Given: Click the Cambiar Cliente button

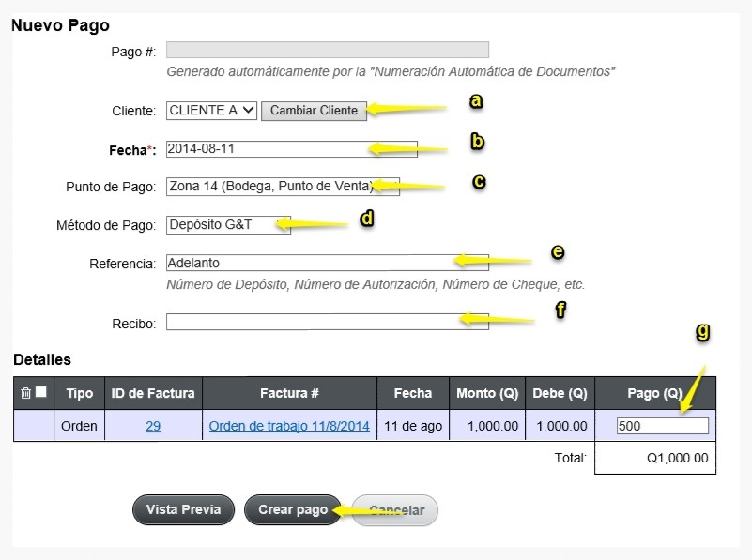Looking at the screenshot, I should point(314,111).
